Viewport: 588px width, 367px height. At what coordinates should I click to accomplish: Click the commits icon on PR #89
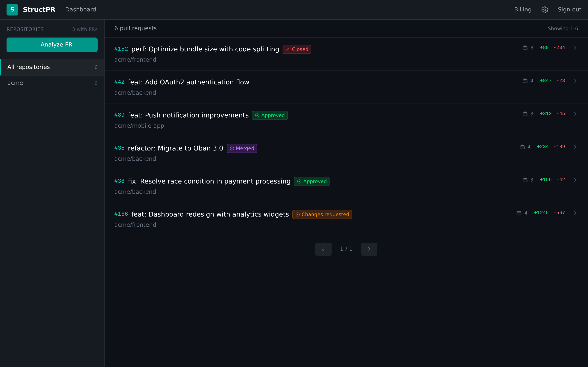525,114
